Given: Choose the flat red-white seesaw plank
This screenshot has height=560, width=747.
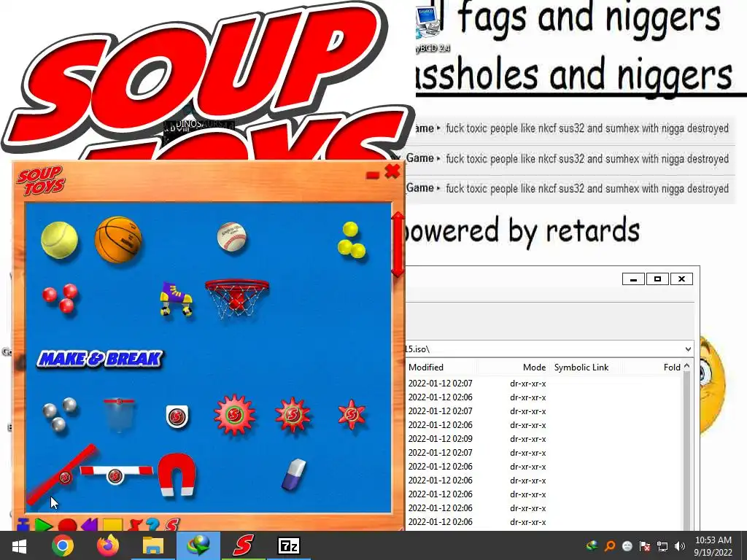Looking at the screenshot, I should [116, 474].
